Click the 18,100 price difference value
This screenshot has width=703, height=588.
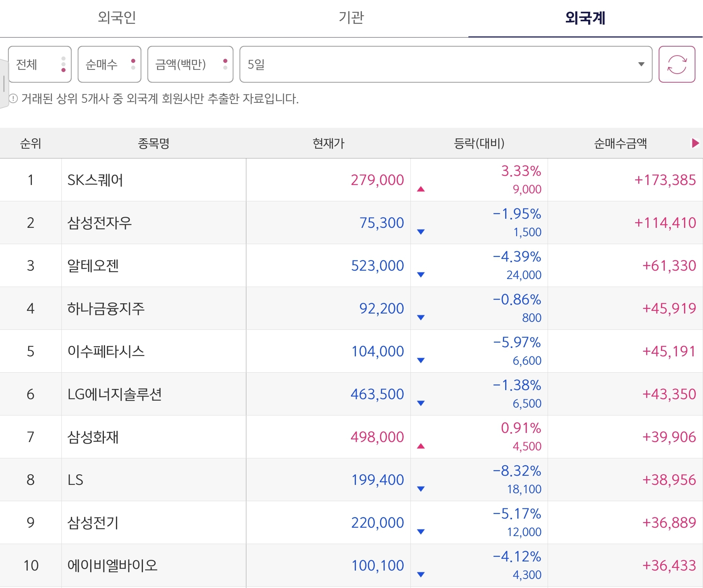tap(525, 489)
